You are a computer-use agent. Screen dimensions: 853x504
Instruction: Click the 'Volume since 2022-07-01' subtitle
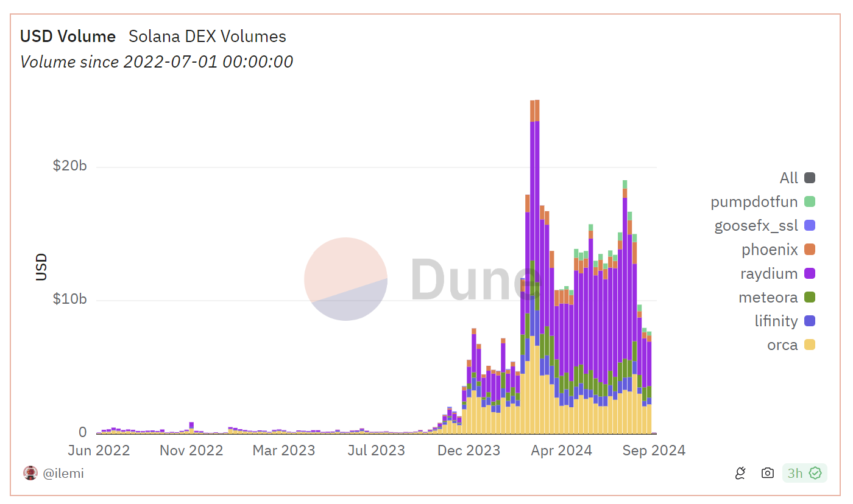click(x=157, y=61)
